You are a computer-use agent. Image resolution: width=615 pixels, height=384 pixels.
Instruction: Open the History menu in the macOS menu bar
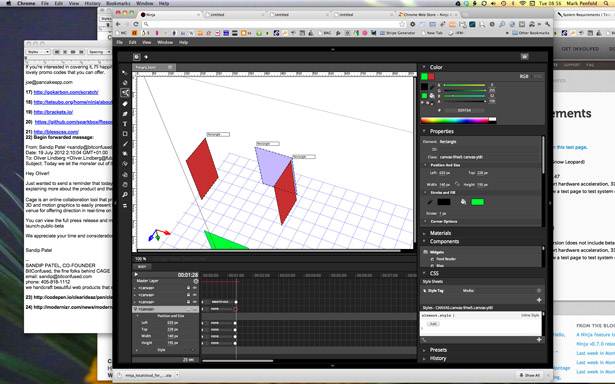click(92, 3)
